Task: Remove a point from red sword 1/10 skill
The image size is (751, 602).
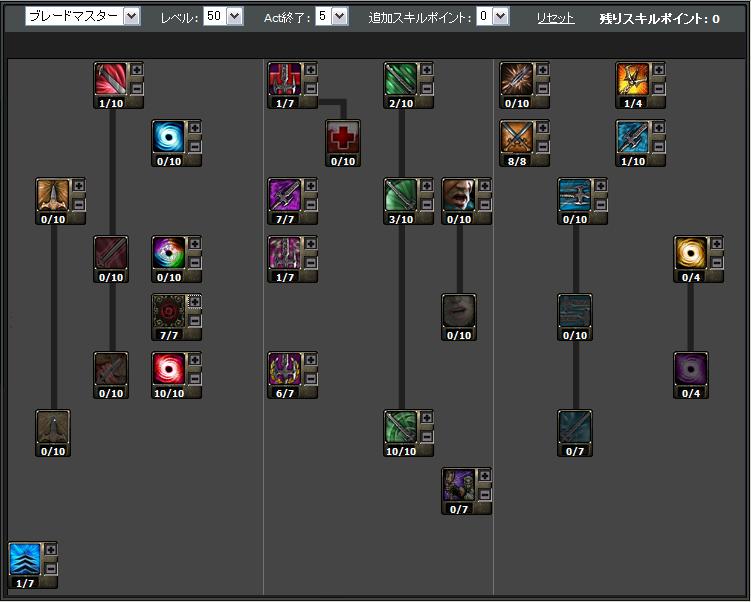Action: pyautogui.click(x=137, y=88)
